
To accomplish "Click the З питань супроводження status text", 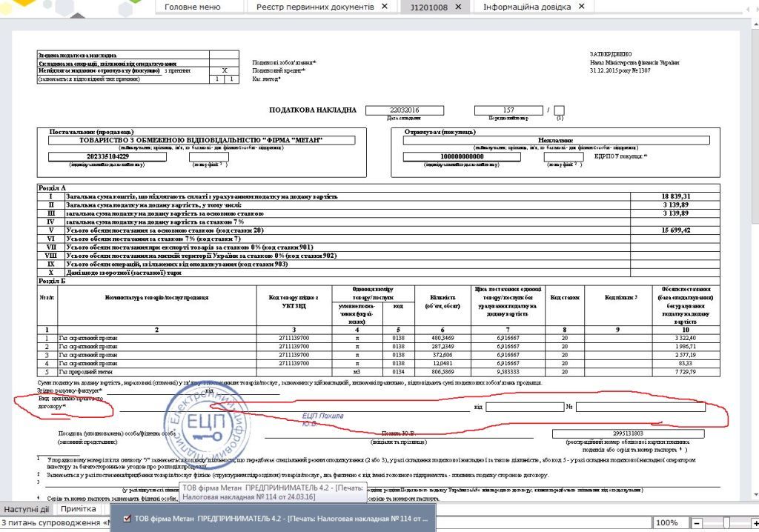I will pos(54,523).
